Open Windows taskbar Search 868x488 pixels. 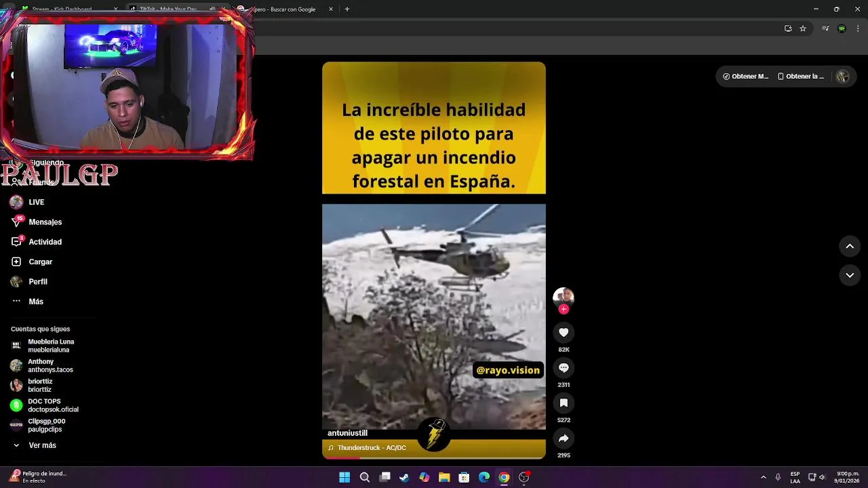coord(364,477)
